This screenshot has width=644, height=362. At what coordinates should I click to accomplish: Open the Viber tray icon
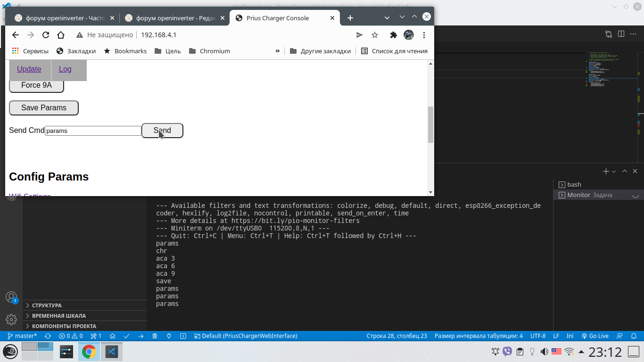tap(507, 352)
